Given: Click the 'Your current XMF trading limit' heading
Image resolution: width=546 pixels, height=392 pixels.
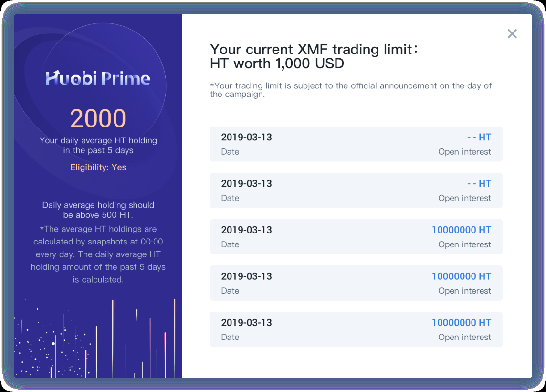Looking at the screenshot, I should point(314,50).
